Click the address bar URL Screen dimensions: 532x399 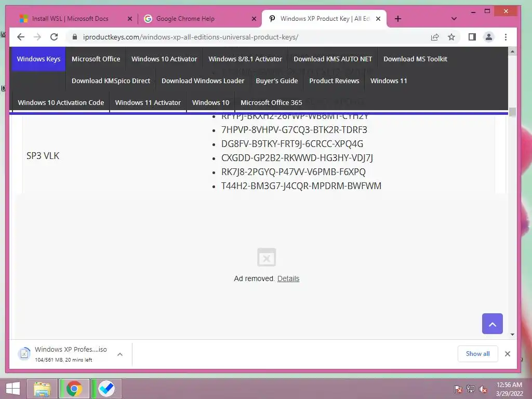(191, 37)
